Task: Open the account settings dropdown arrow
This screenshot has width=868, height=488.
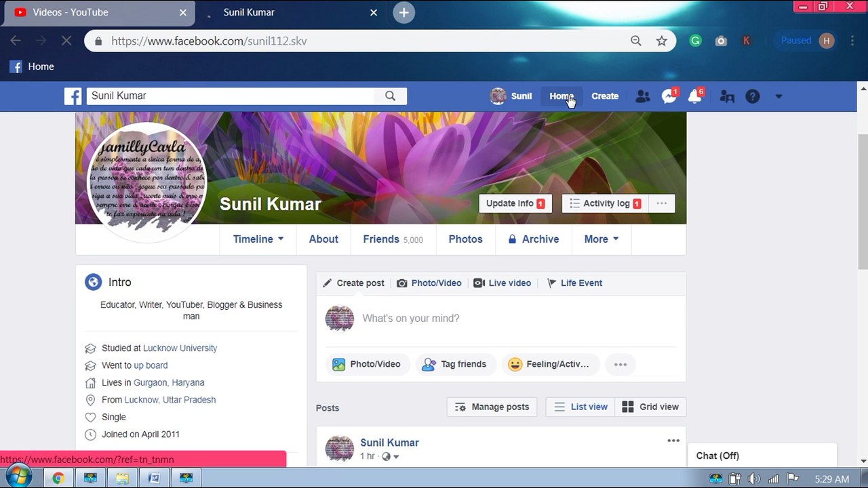Action: (x=778, y=96)
